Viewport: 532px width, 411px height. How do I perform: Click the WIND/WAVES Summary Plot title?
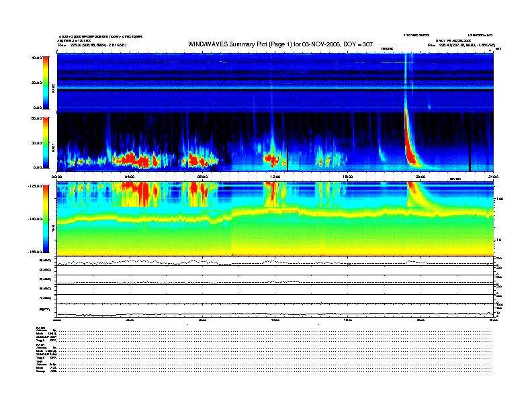280,44
